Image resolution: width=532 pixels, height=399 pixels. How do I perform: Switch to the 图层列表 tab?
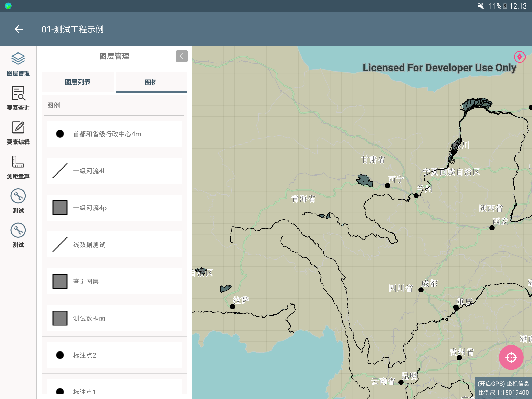coord(78,82)
